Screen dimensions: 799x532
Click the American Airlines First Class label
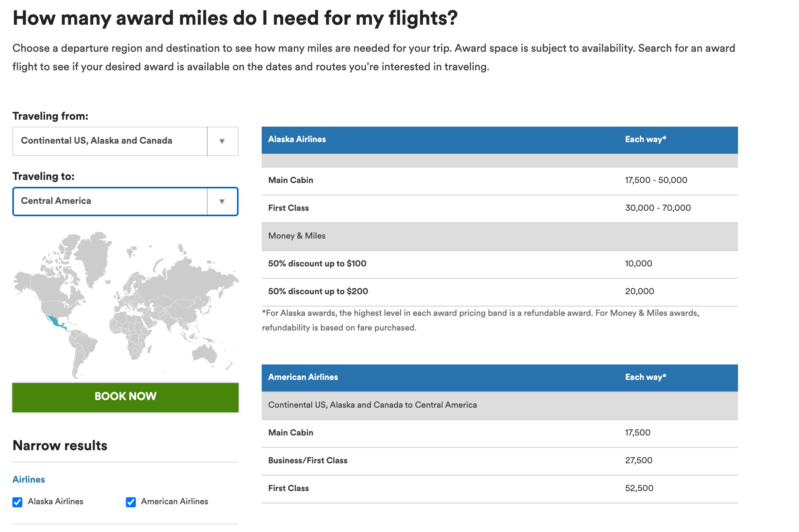pos(288,488)
